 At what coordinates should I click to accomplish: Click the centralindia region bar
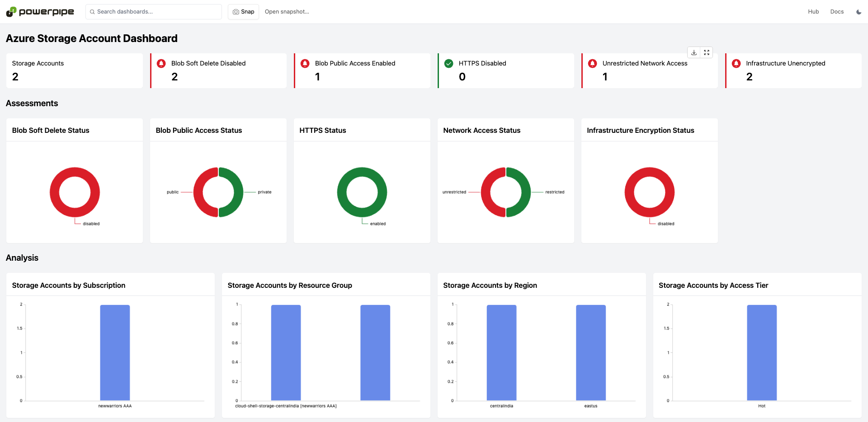pos(501,352)
